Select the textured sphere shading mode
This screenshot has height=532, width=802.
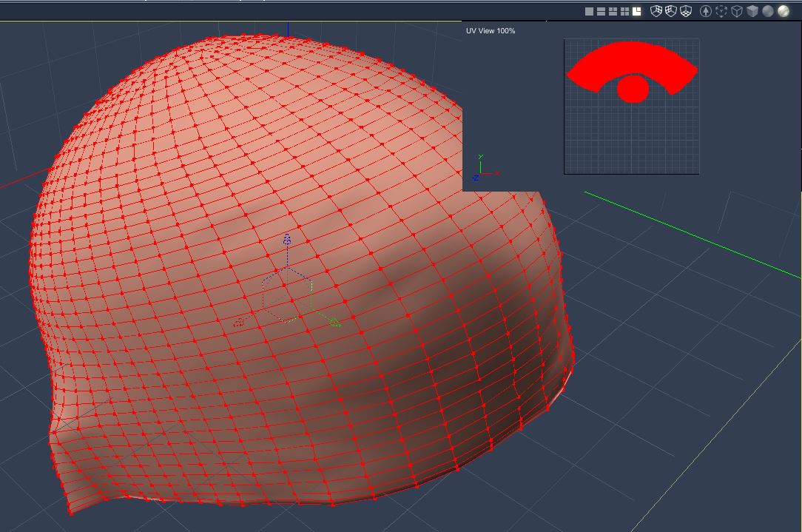pyautogui.click(x=784, y=11)
